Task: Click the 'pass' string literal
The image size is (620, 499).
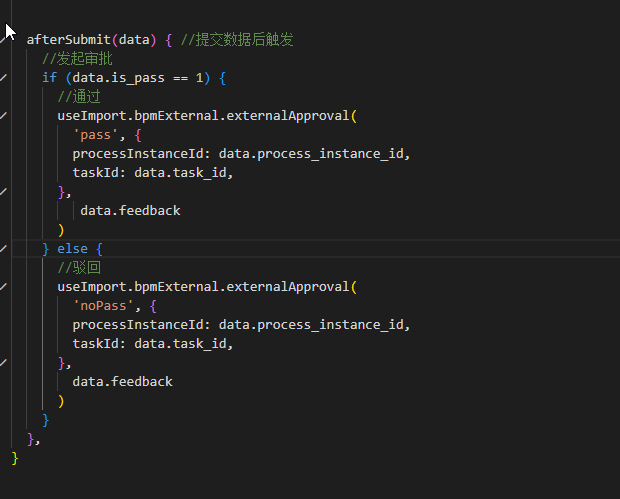Action: [x=94, y=135]
